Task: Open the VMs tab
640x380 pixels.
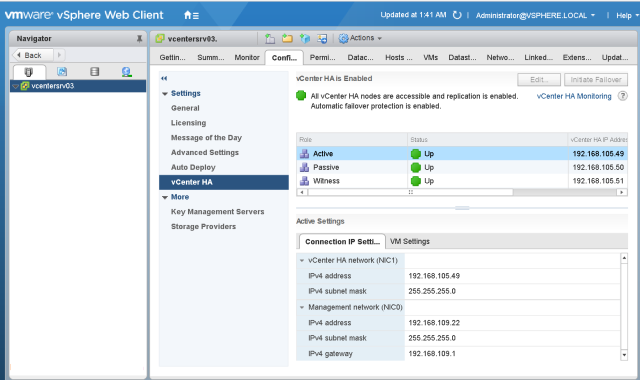Action: point(431,58)
